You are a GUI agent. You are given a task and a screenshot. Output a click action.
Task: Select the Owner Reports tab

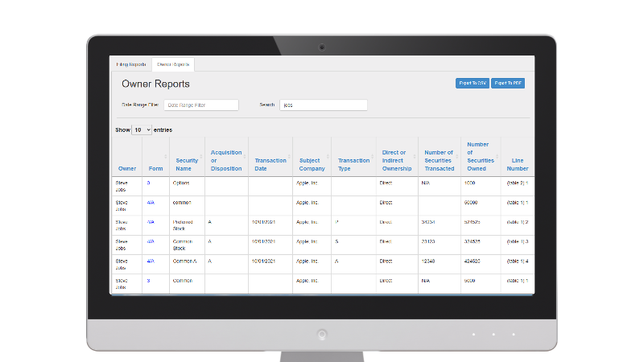(x=173, y=64)
